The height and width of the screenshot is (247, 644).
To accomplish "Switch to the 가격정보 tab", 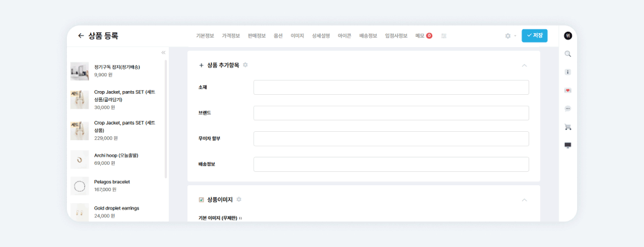I will [231, 36].
